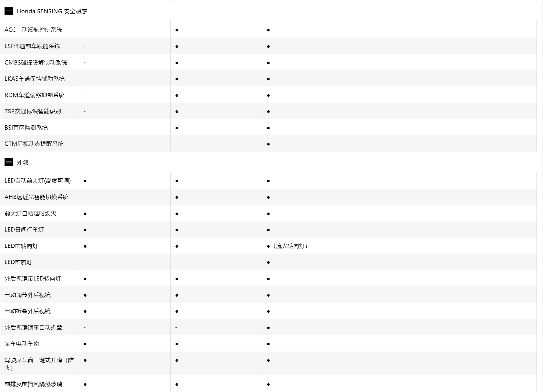The image size is (543, 392).
Task: Select the LED前雾灯 row label
Action: click(18, 262)
